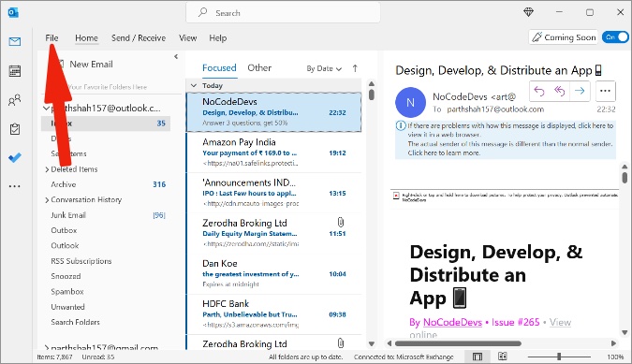
Task: Open the Tasks clipboard icon
Action: click(x=15, y=129)
